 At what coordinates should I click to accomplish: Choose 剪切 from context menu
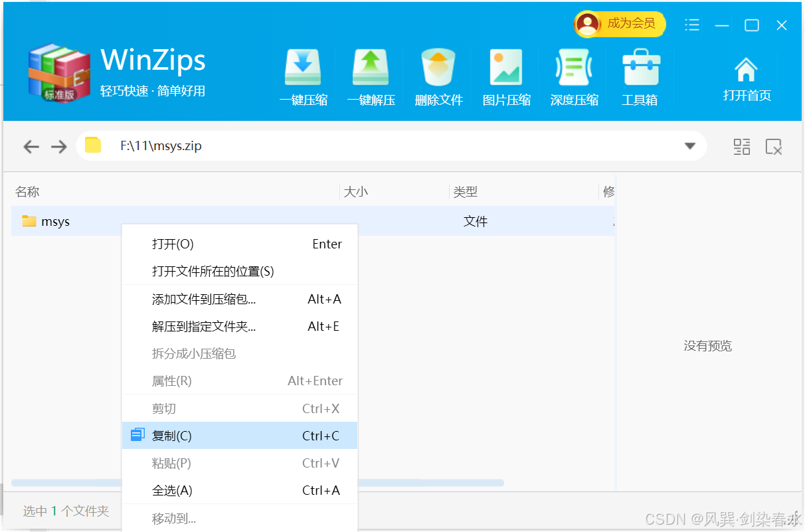point(240,408)
